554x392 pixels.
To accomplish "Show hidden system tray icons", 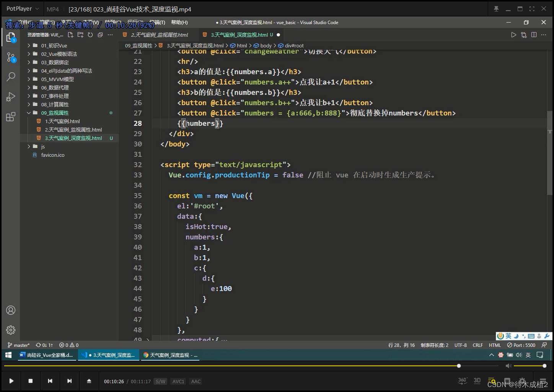I will (x=492, y=355).
